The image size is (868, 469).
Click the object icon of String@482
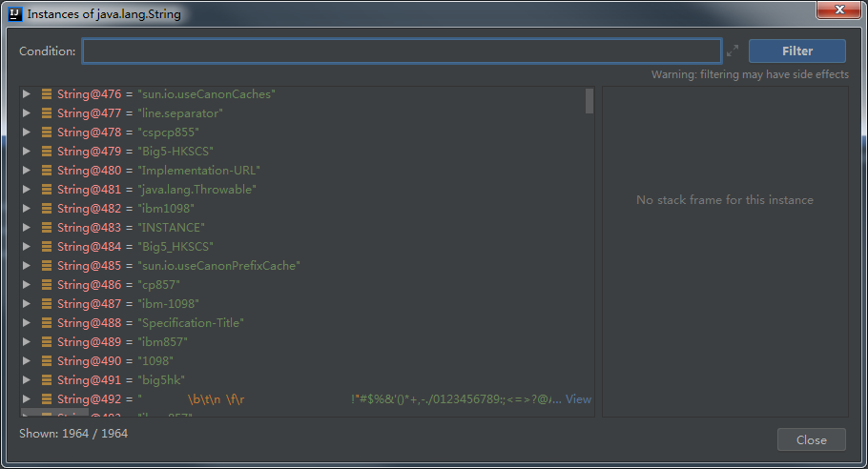coord(47,209)
